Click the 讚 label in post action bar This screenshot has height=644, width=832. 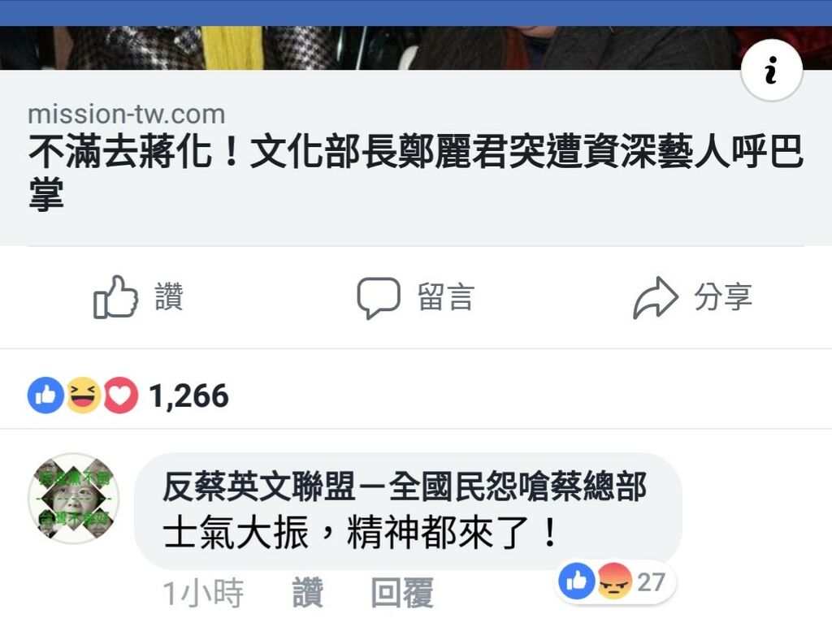(x=169, y=296)
